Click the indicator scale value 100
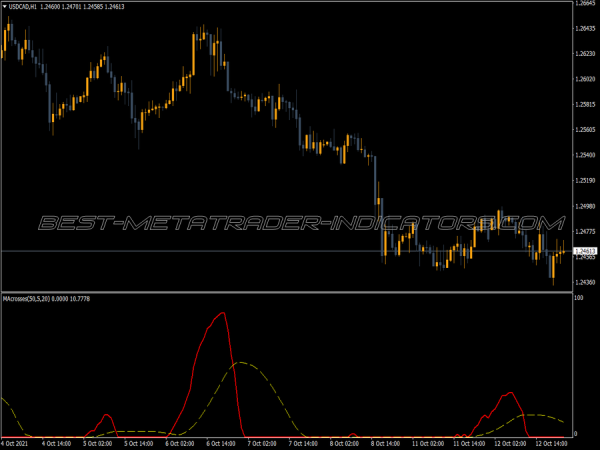 click(579, 298)
